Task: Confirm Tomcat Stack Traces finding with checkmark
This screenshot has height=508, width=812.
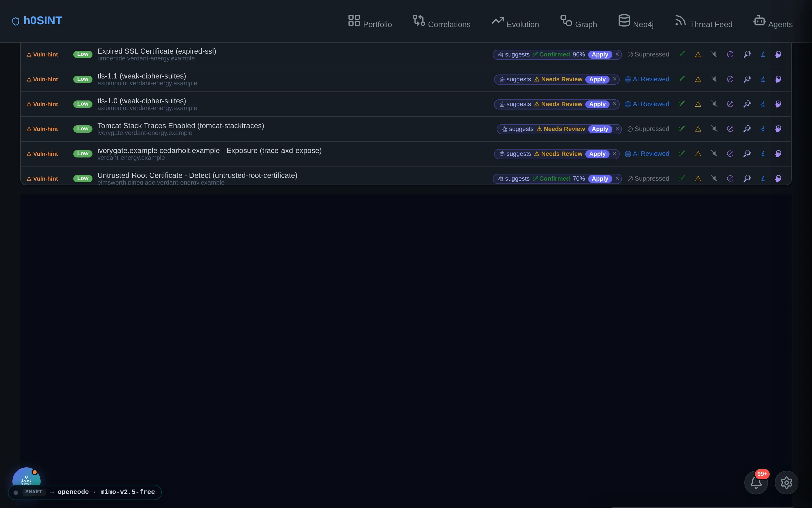Action: click(681, 129)
